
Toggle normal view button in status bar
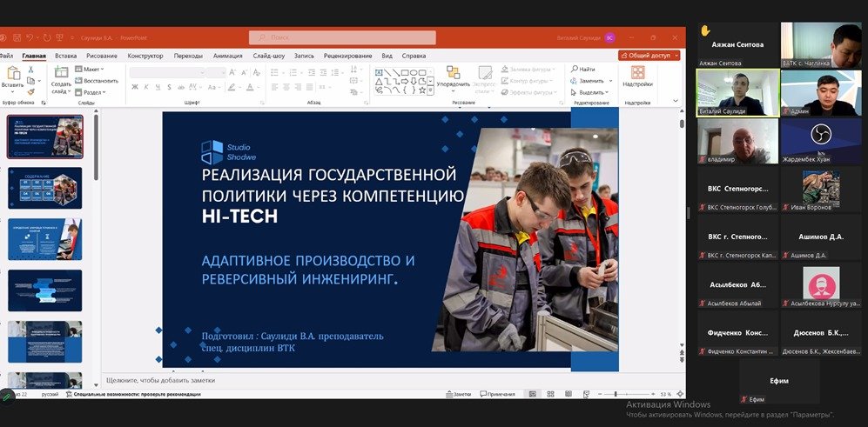(x=533, y=394)
